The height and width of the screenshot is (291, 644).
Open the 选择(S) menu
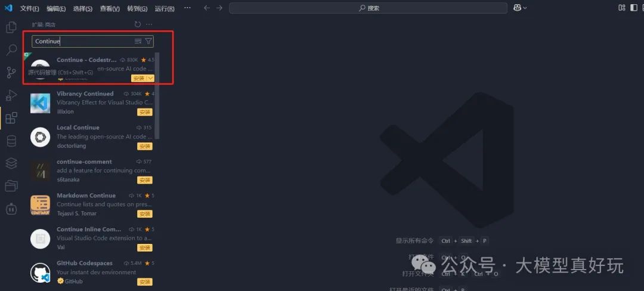(x=83, y=8)
